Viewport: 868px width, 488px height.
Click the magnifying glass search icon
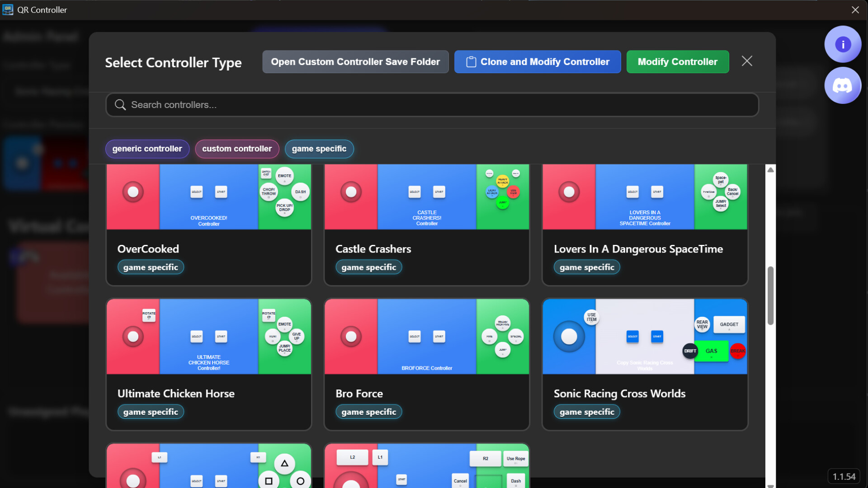point(120,104)
